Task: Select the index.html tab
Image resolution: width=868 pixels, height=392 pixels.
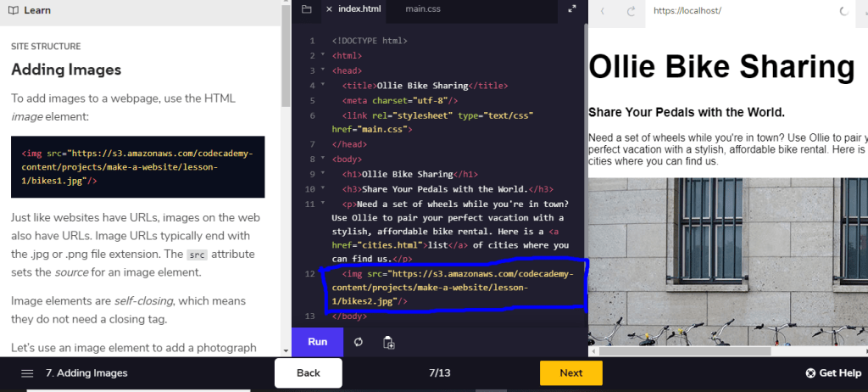Action: click(x=359, y=9)
